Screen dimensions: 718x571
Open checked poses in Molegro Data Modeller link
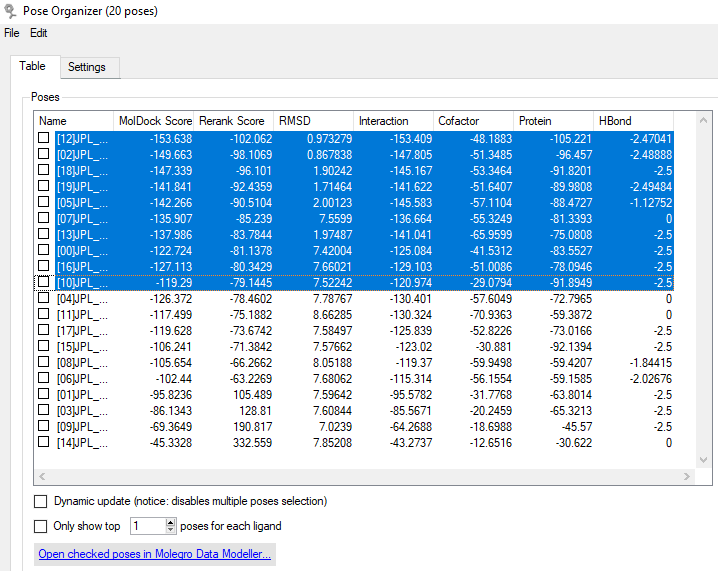155,554
